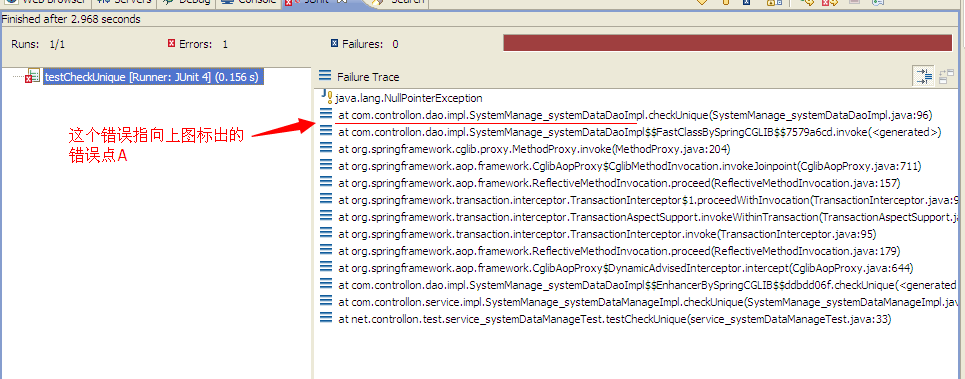Click the stack frame icon for MethodProxy.invoke
965x379 pixels.
pyautogui.click(x=326, y=148)
